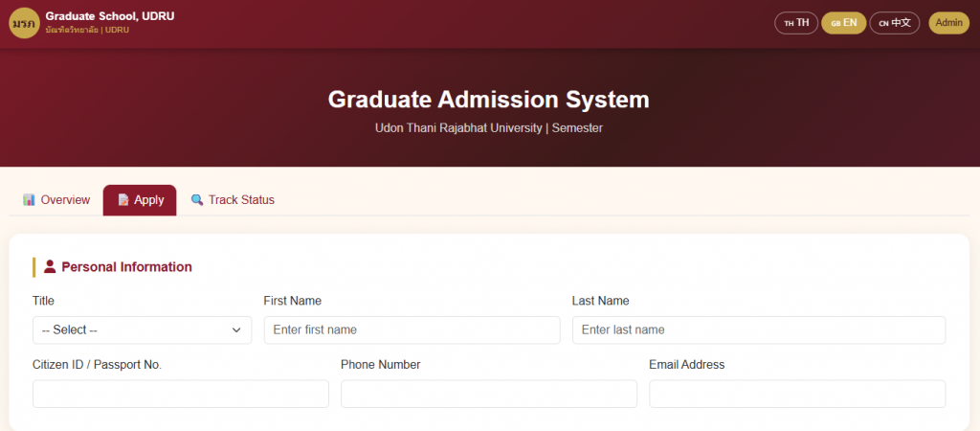Focus the Email Address input box
Screen dimensions: 980x431
point(796,394)
